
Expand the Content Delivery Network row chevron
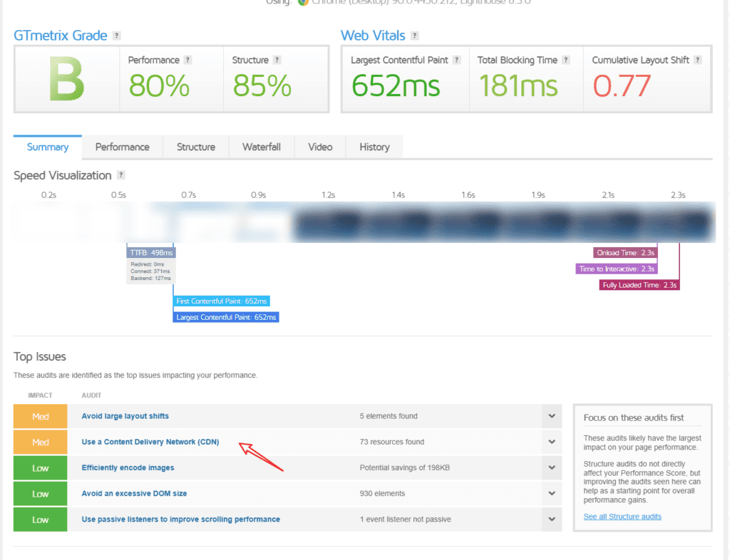point(552,442)
